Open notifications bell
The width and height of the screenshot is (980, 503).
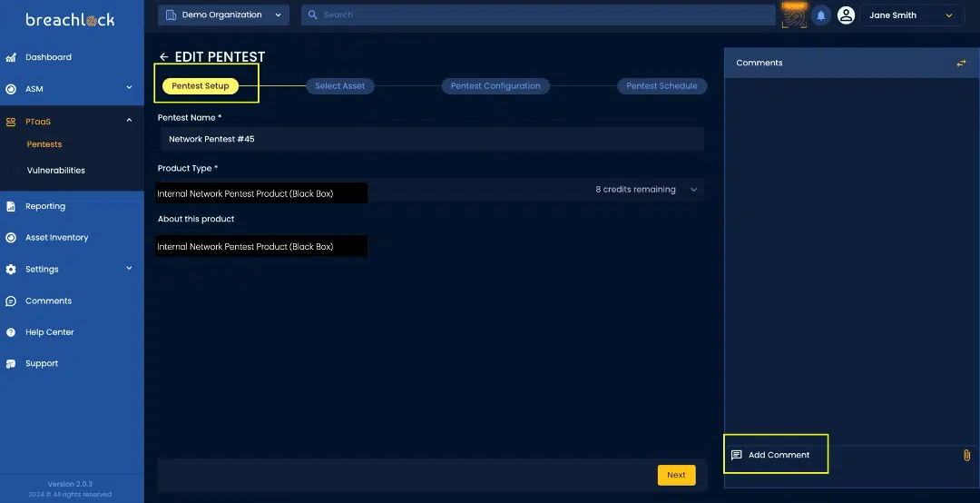pyautogui.click(x=820, y=15)
